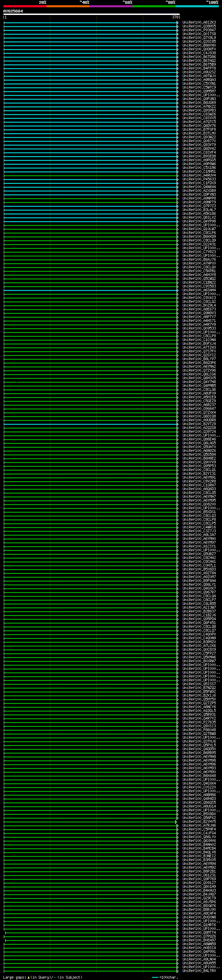Open hit UniRef100_Q0ITS8

[x=199, y=34]
